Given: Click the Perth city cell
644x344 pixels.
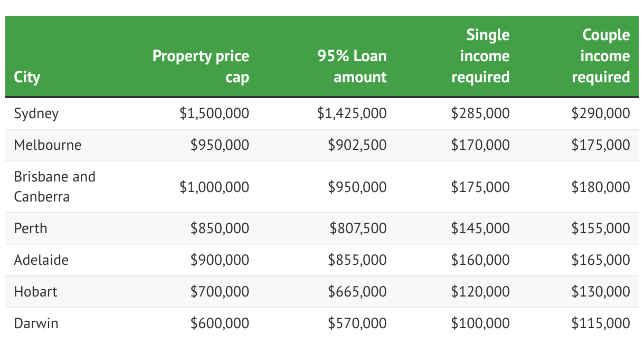Looking at the screenshot, I should tap(31, 228).
